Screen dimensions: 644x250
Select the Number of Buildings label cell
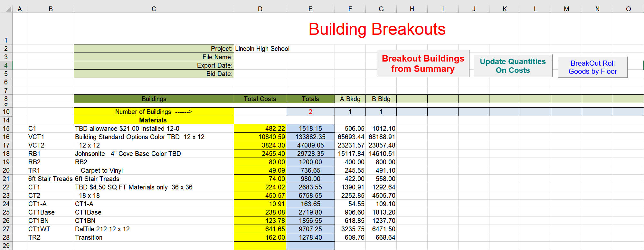154,112
